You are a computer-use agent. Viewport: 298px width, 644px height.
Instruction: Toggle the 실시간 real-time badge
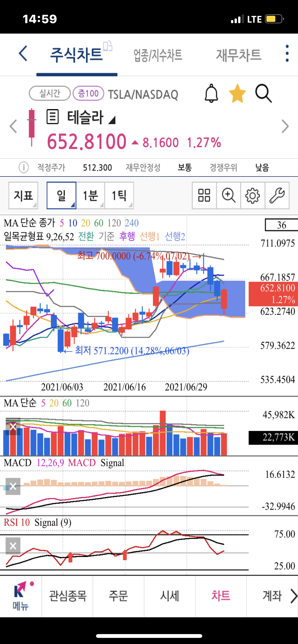coord(50,93)
